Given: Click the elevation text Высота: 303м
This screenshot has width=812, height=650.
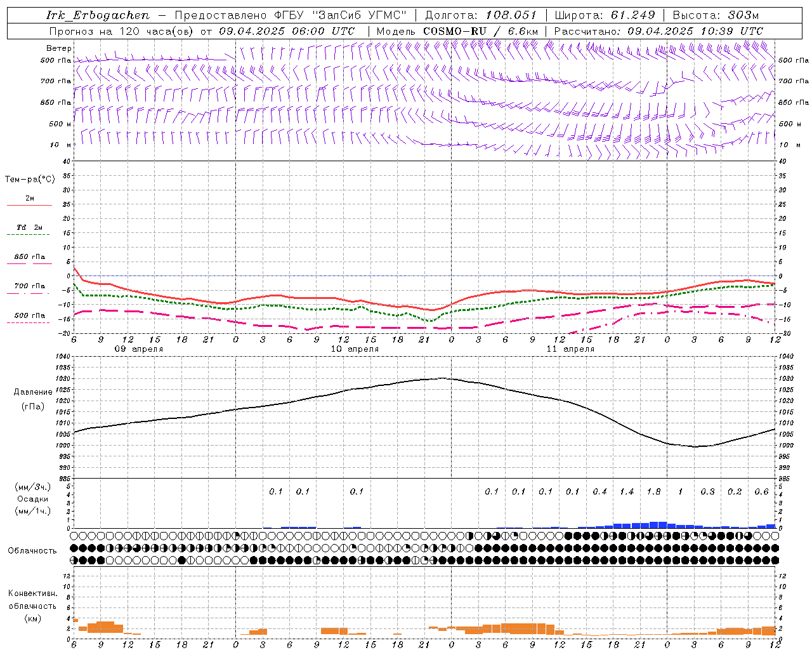Looking at the screenshot, I should [716, 15].
